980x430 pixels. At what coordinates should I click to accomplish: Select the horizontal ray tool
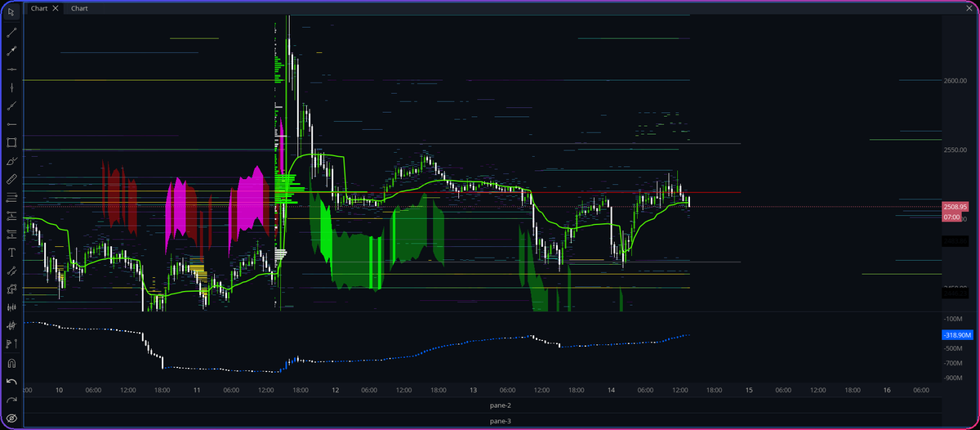[x=11, y=123]
